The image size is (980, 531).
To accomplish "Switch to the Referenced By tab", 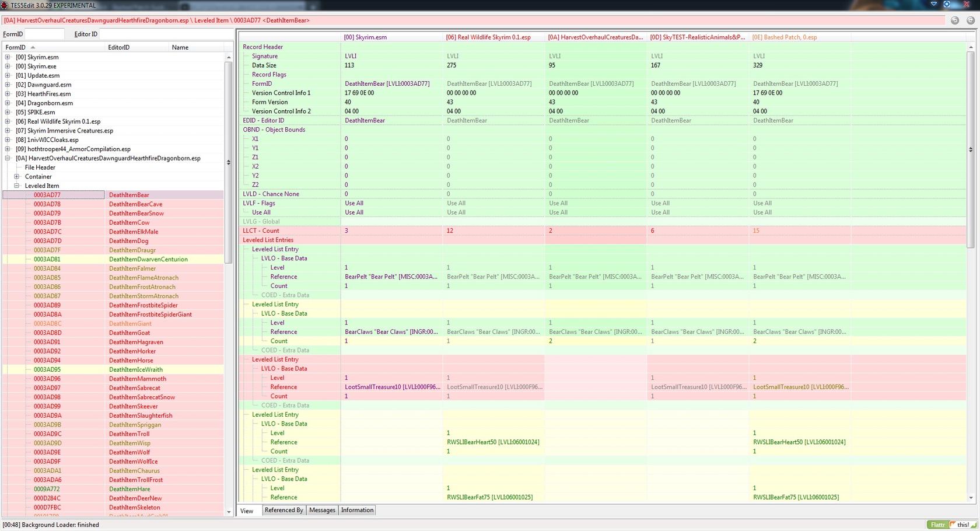I will pyautogui.click(x=283, y=510).
